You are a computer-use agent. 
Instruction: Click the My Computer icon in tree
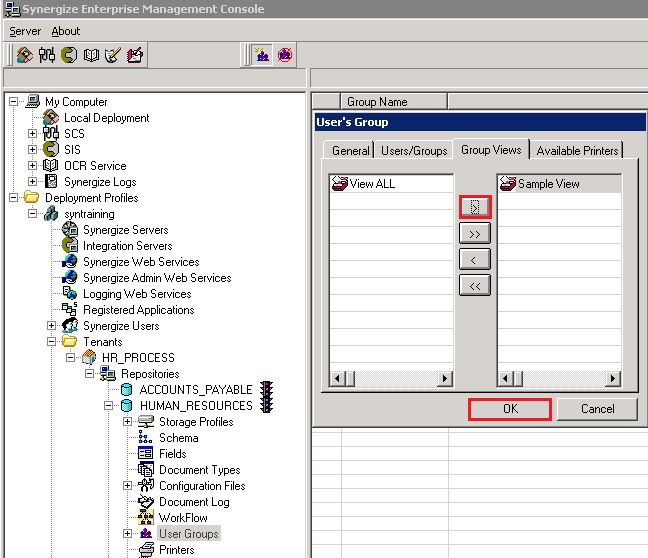pos(33,101)
